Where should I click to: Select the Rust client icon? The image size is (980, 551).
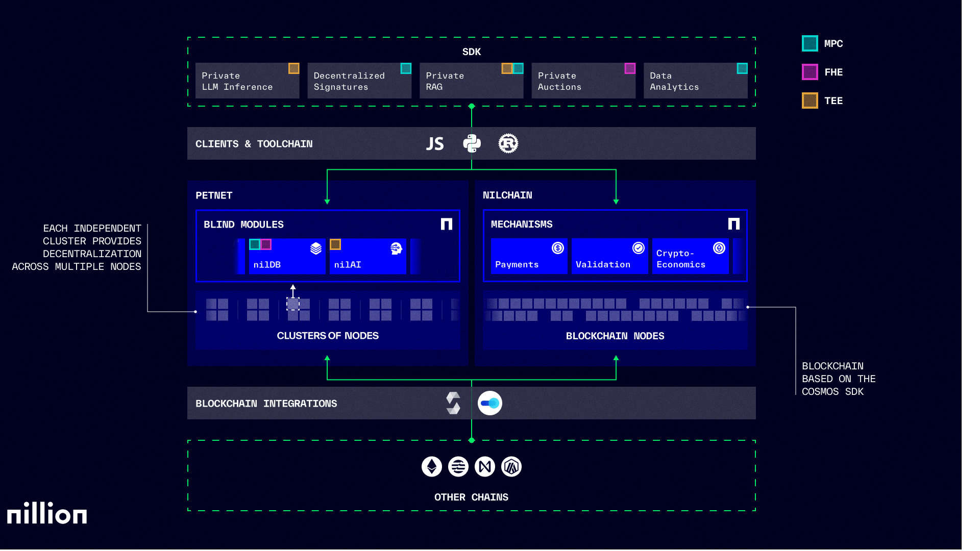tap(508, 143)
